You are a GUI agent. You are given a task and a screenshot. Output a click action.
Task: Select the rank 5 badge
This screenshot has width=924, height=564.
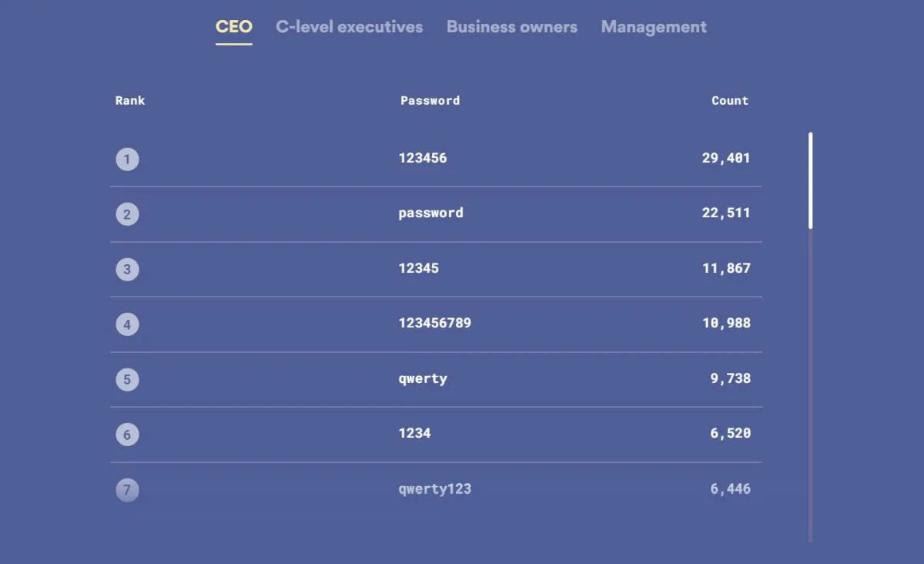[x=127, y=379]
